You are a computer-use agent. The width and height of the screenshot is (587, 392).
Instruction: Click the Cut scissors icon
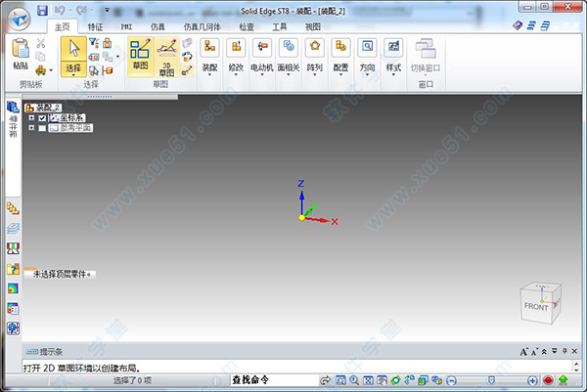click(x=41, y=43)
